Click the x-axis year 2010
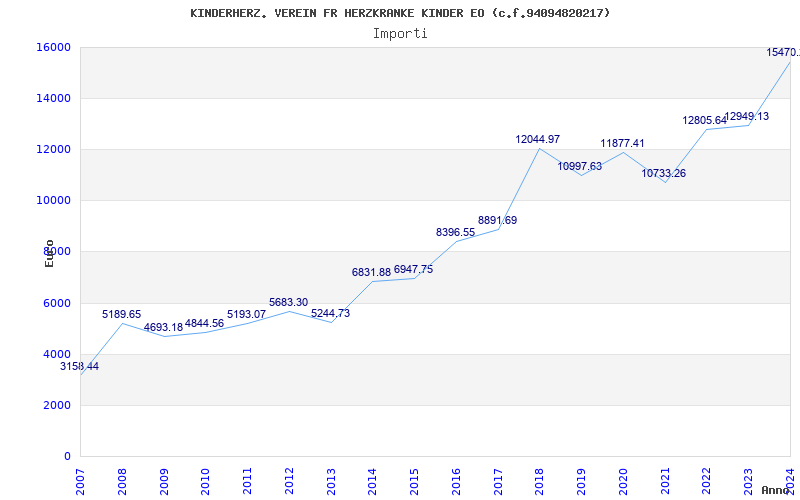The image size is (800, 500). [x=206, y=482]
